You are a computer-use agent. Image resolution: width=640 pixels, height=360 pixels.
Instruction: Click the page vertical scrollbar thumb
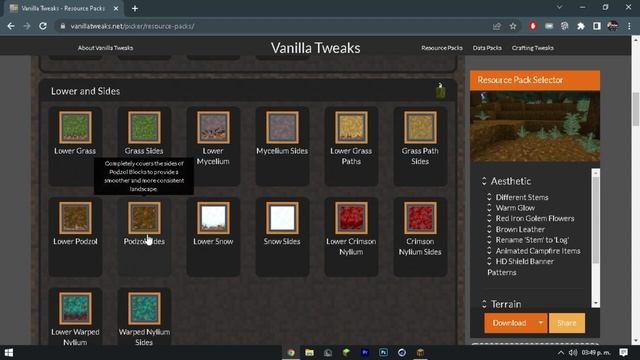click(x=636, y=109)
